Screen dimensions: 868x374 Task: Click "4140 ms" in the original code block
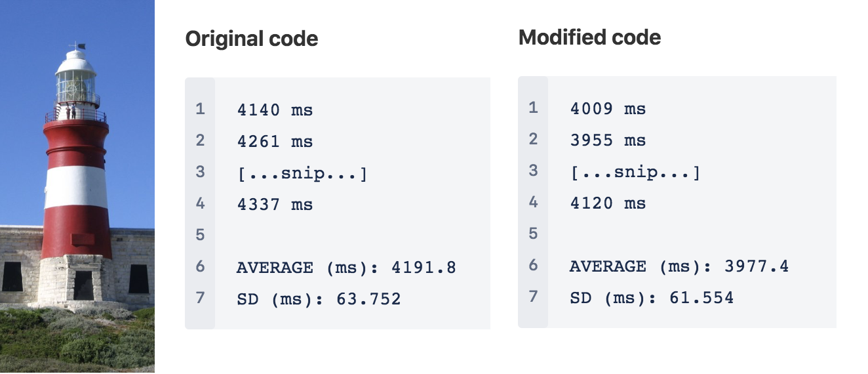pyautogui.click(x=275, y=110)
